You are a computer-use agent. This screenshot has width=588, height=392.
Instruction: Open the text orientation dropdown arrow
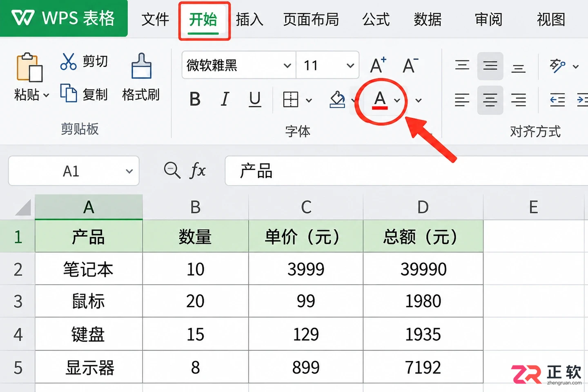click(575, 67)
